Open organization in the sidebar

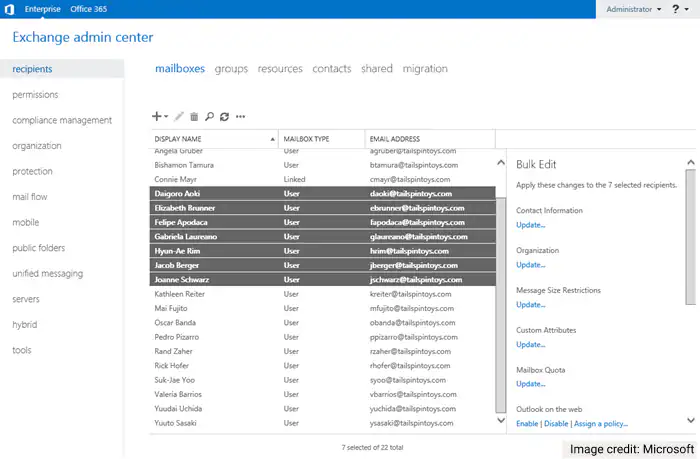click(37, 146)
